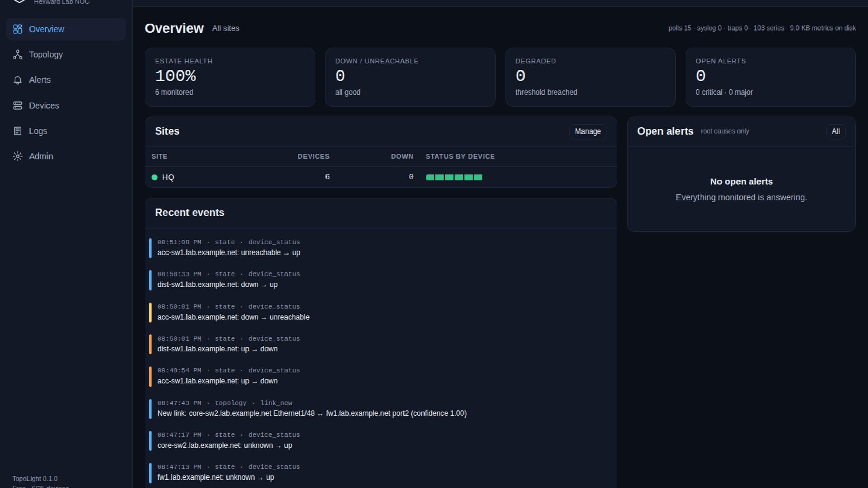
Task: Open Admin using the gear icon
Action: click(x=18, y=156)
